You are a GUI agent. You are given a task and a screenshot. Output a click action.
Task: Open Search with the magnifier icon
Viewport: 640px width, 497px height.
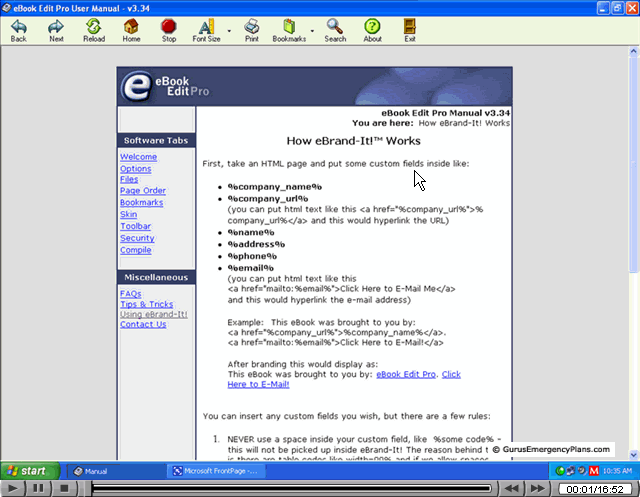(335, 31)
